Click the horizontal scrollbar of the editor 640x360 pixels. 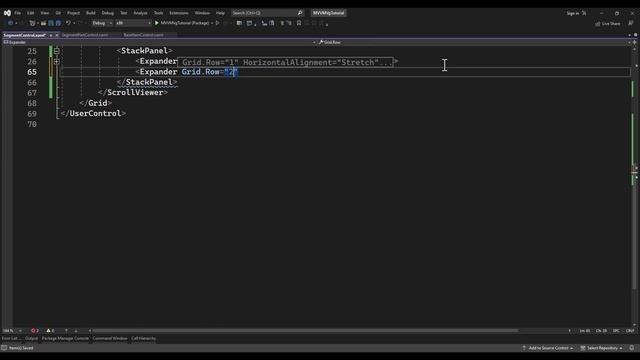305,331
